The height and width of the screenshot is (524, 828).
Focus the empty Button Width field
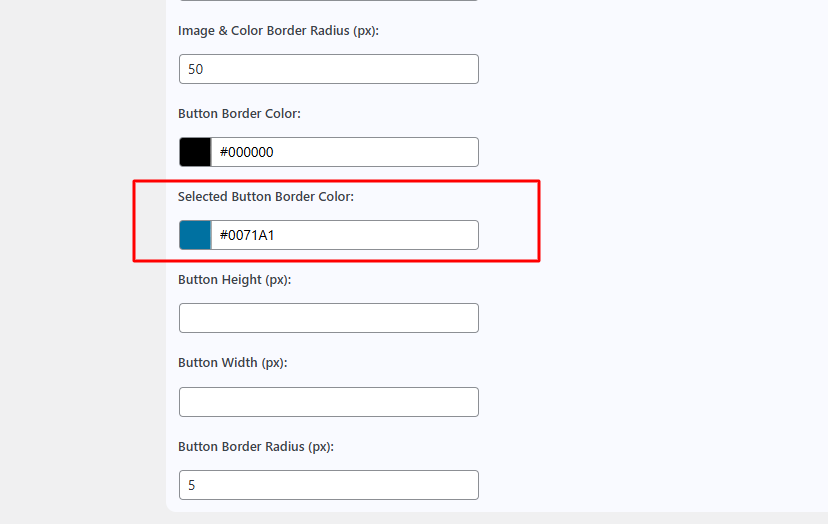click(x=328, y=402)
